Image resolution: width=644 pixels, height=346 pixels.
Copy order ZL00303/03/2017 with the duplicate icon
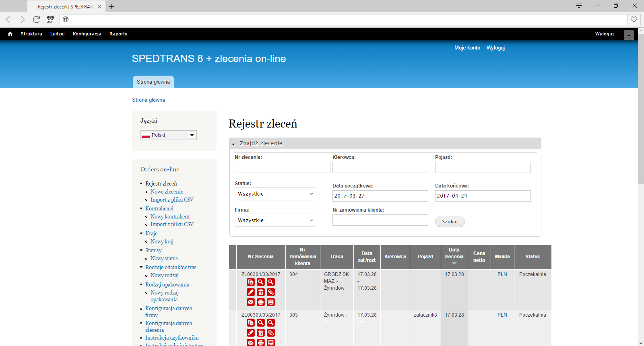[251, 323]
